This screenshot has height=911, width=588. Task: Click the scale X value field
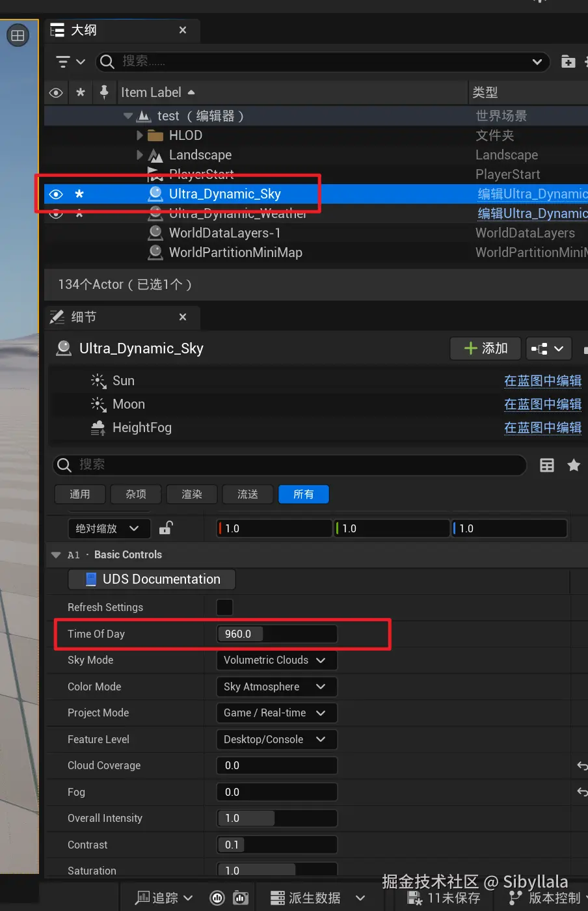274,528
